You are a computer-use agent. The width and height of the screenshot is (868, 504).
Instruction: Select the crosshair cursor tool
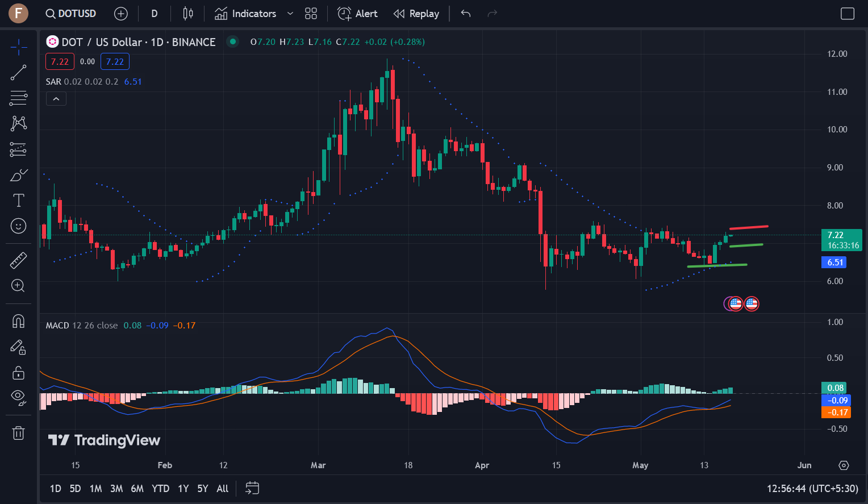tap(18, 47)
